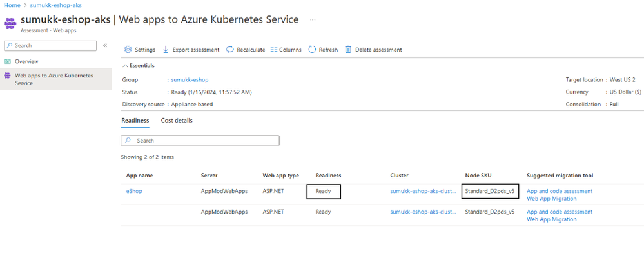
Task: Open Web App Migration in second row
Action: (552, 219)
